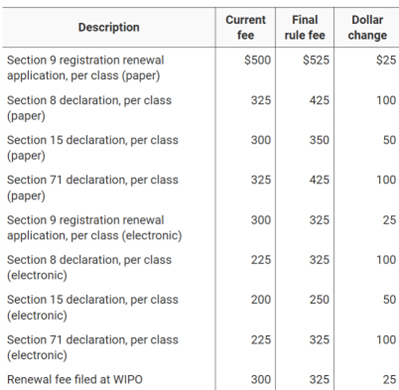This screenshot has width=399, height=390.
Task: Select Section 71 declaration (paper) description
Action: [93, 188]
